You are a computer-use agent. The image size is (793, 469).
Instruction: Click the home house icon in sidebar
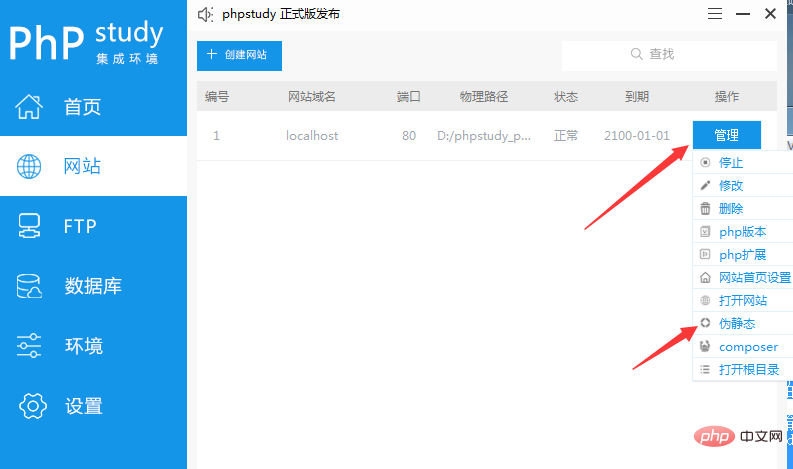tap(29, 107)
